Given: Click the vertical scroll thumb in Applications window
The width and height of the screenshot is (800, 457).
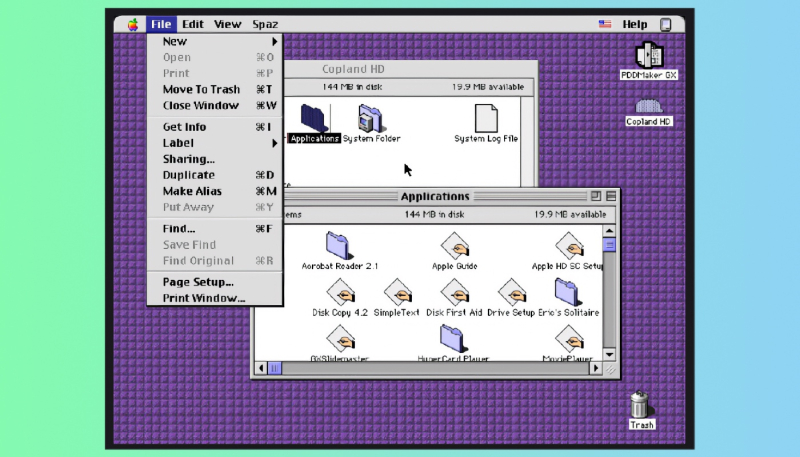Looking at the screenshot, I should pyautogui.click(x=609, y=245).
